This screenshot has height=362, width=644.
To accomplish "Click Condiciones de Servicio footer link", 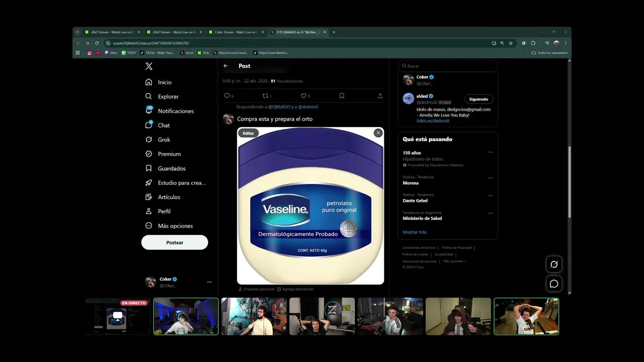I will (x=419, y=248).
